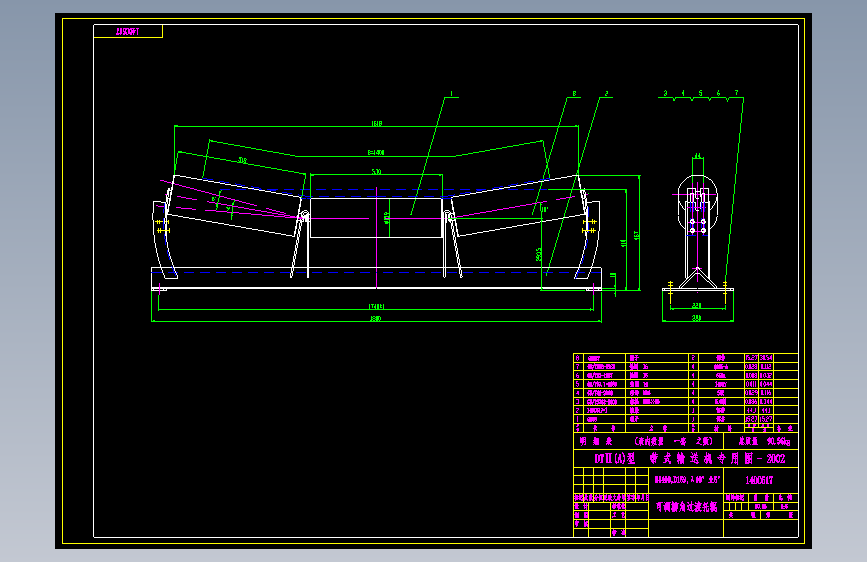The image size is (867, 562).
Task: Select the DTII(A) conveyor title text ending 2002
Action: pyautogui.click(x=690, y=459)
